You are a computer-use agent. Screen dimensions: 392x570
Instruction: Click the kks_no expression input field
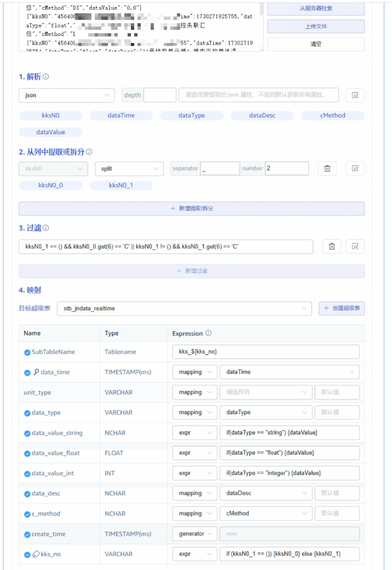click(x=290, y=554)
